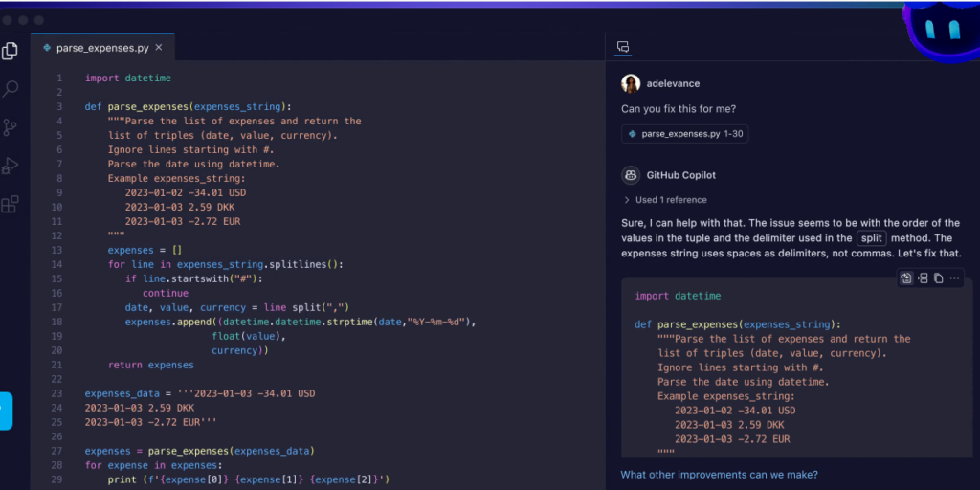
Task: Click the print f-string line 29
Action: click(249, 479)
